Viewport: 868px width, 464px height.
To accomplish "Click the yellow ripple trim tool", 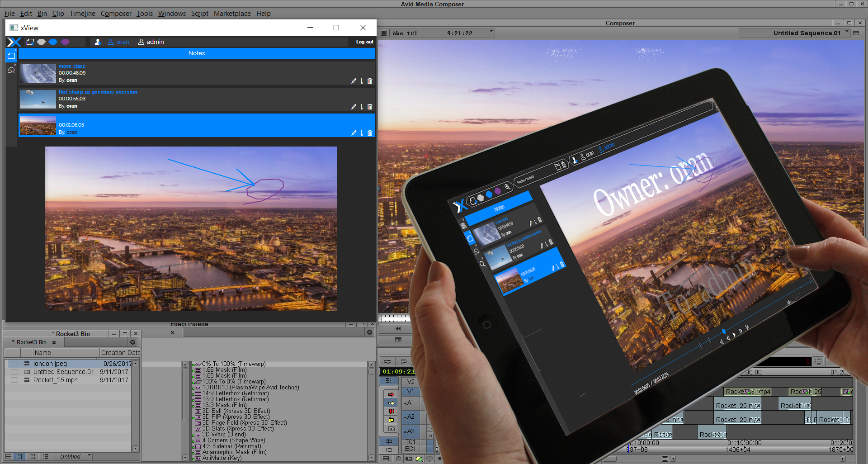I will [x=392, y=420].
